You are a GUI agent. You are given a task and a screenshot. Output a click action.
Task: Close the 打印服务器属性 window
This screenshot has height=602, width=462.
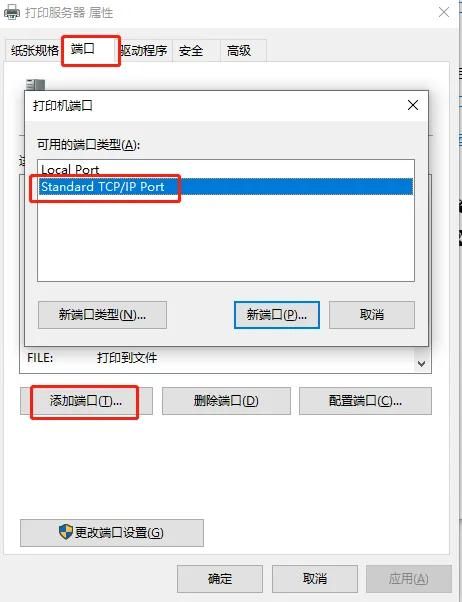[444, 12]
